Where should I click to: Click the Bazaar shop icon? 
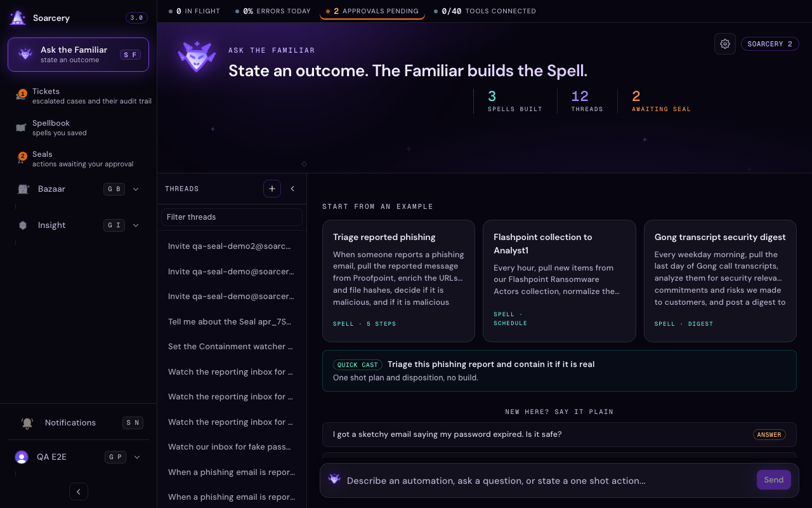23,189
